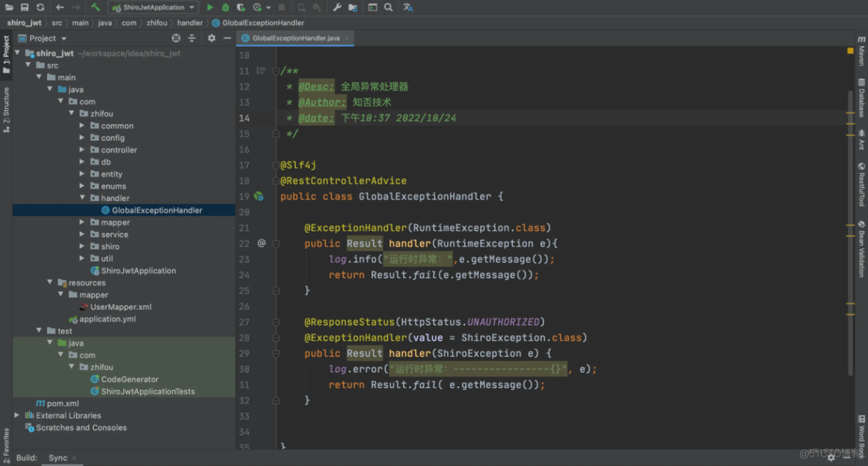Screen dimensions: 868x466
Task: Open Project Structure icon in toolbar
Action: pyautogui.click(x=353, y=7)
